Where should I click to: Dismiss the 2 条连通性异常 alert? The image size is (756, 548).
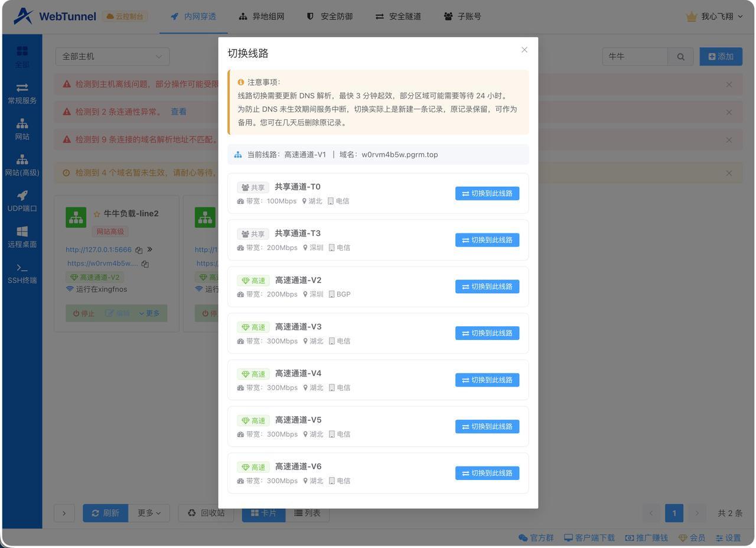[x=729, y=112]
